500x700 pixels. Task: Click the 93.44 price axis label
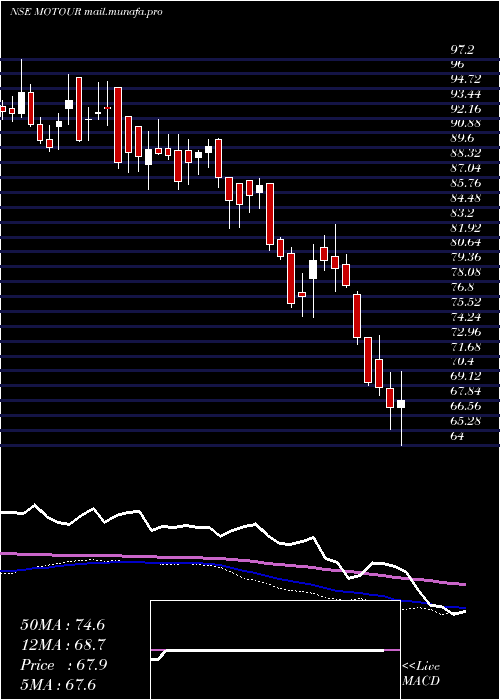(x=466, y=94)
